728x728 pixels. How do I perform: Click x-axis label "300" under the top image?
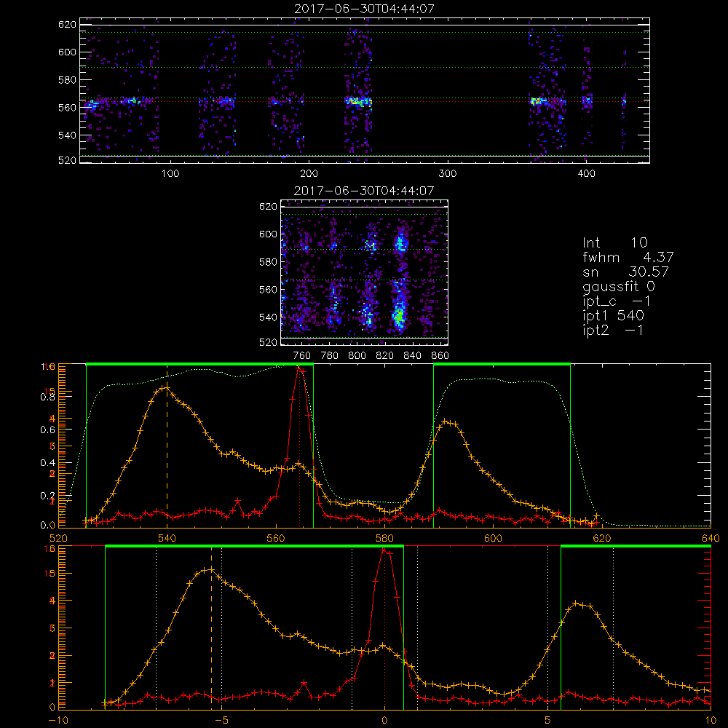pyautogui.click(x=448, y=174)
